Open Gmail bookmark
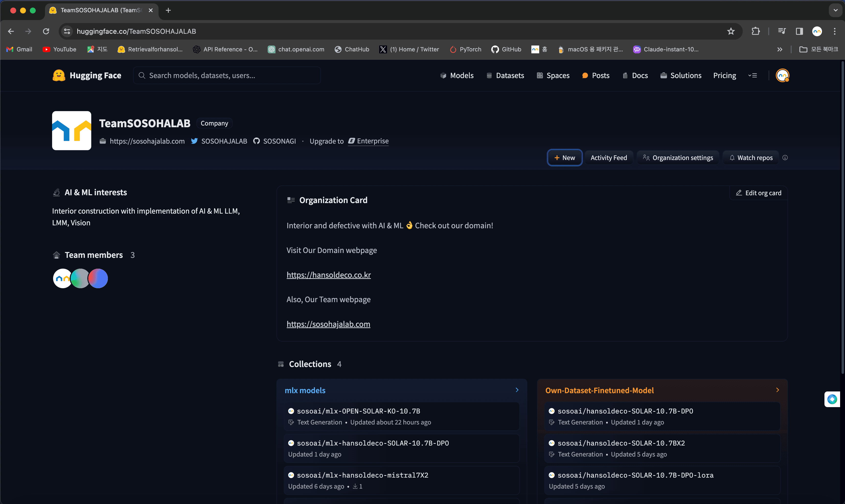Image resolution: width=845 pixels, height=504 pixels. (x=19, y=49)
